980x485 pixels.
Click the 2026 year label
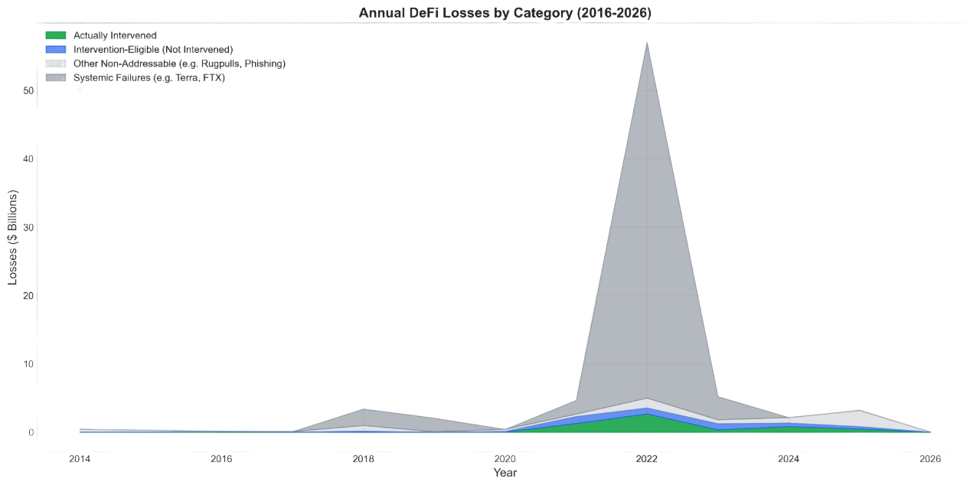[x=930, y=457]
